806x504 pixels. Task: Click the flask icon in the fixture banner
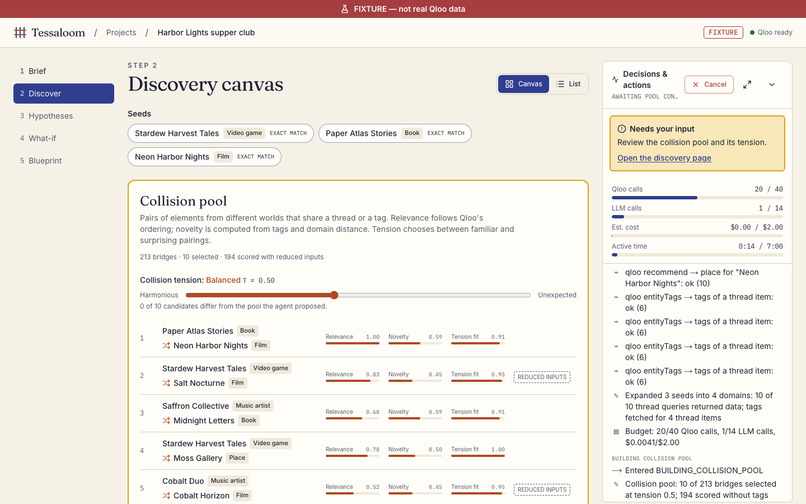pyautogui.click(x=345, y=9)
